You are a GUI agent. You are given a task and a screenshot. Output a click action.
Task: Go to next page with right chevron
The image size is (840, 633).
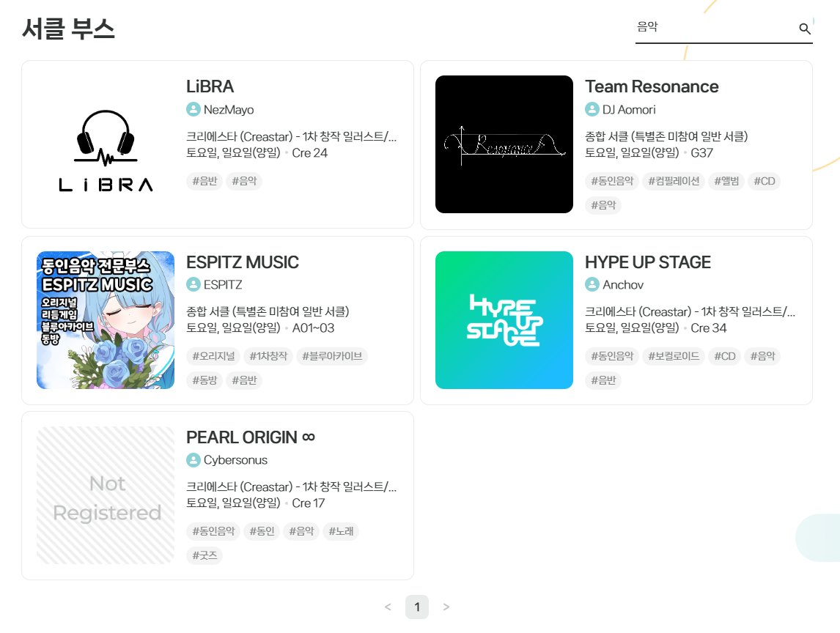(446, 607)
